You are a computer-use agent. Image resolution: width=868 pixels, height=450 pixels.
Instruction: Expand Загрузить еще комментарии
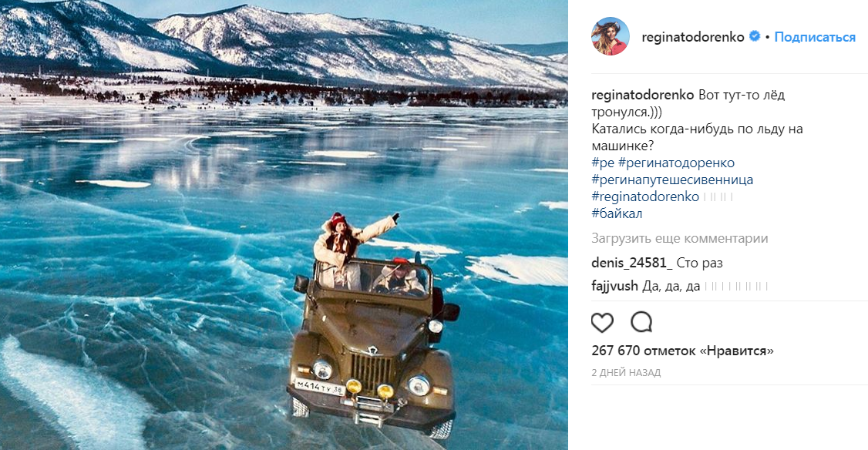pyautogui.click(x=680, y=239)
